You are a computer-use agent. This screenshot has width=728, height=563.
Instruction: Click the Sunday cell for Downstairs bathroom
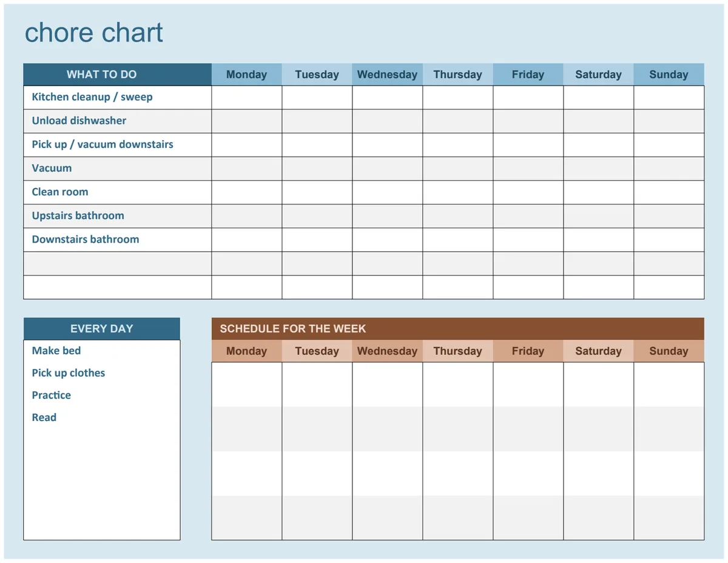(x=669, y=240)
